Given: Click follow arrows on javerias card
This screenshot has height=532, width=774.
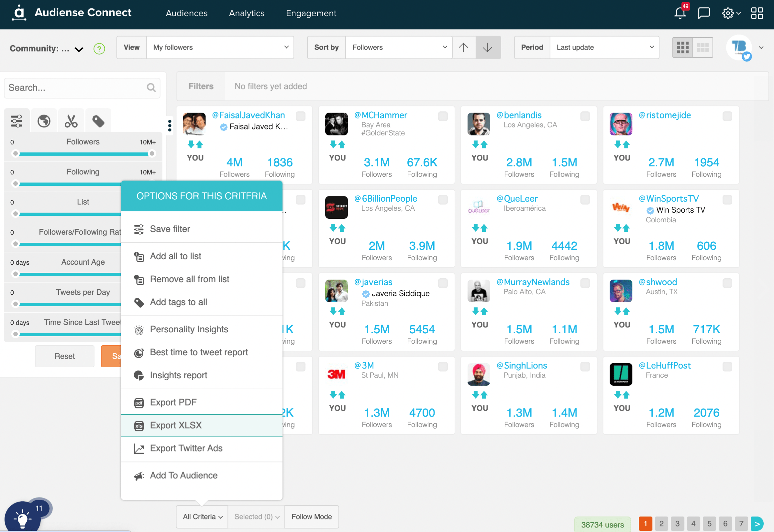Looking at the screenshot, I should click(x=337, y=311).
